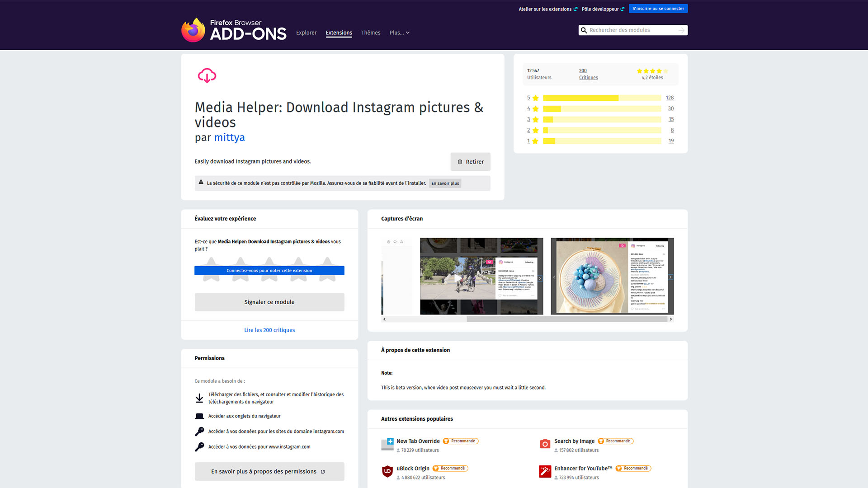
Task: Go to the Thèmes tab
Action: (371, 33)
